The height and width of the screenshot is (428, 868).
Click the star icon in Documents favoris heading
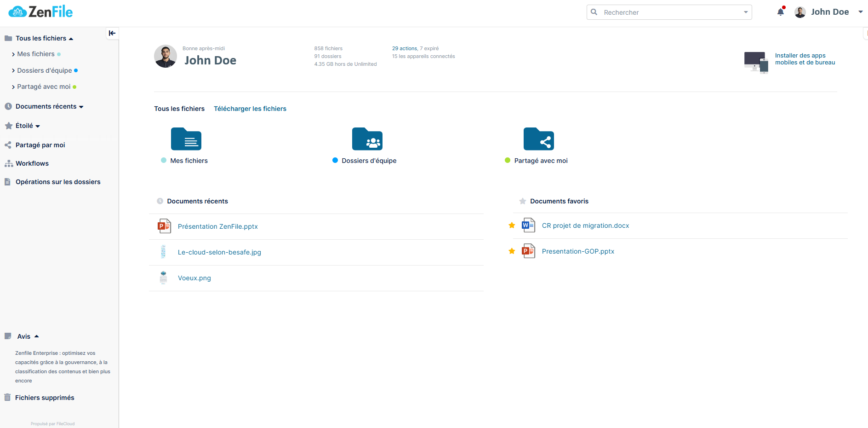(523, 201)
